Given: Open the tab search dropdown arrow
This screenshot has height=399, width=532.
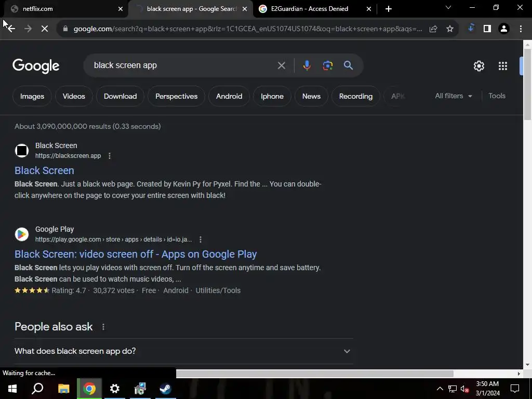Looking at the screenshot, I should 448,7.
